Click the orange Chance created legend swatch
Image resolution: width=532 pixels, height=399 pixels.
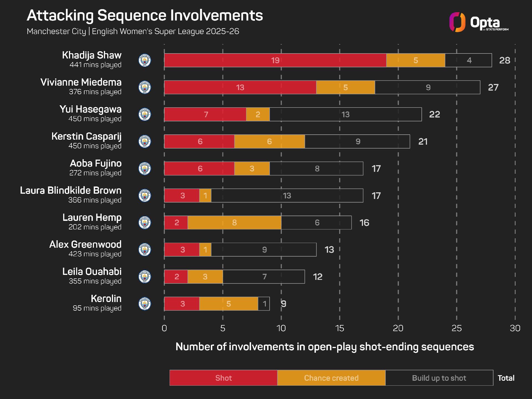pyautogui.click(x=331, y=378)
